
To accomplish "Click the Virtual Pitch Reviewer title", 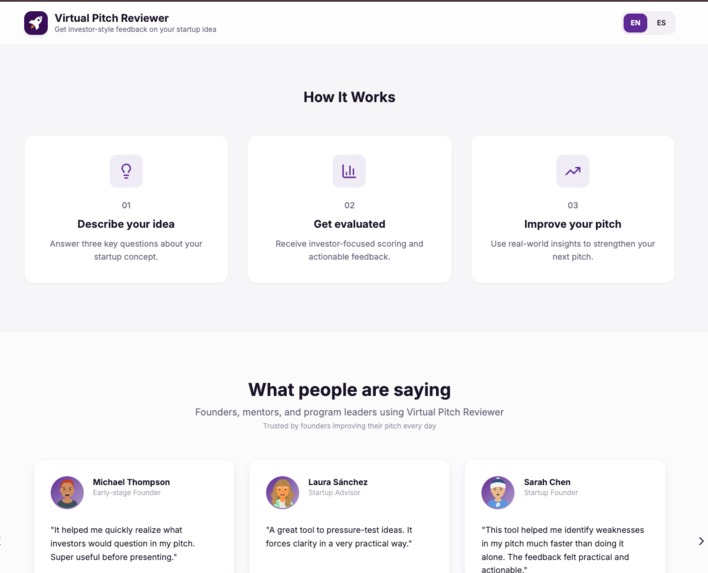I will coord(112,18).
